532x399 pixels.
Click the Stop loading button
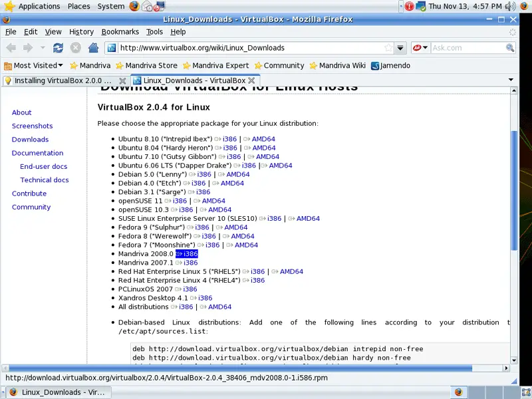click(76, 48)
